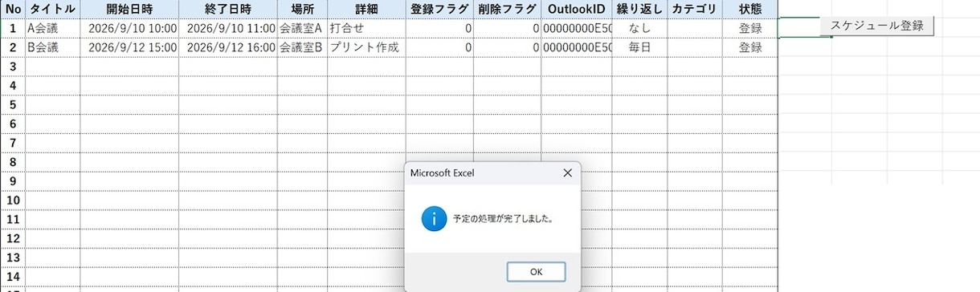Select the カテゴリ column header
The height and width of the screenshot is (292, 980).
pyautogui.click(x=694, y=9)
